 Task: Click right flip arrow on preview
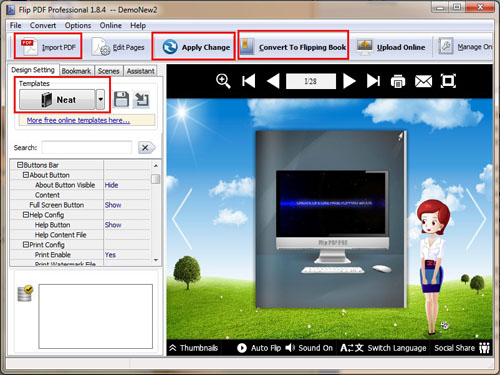(x=476, y=219)
